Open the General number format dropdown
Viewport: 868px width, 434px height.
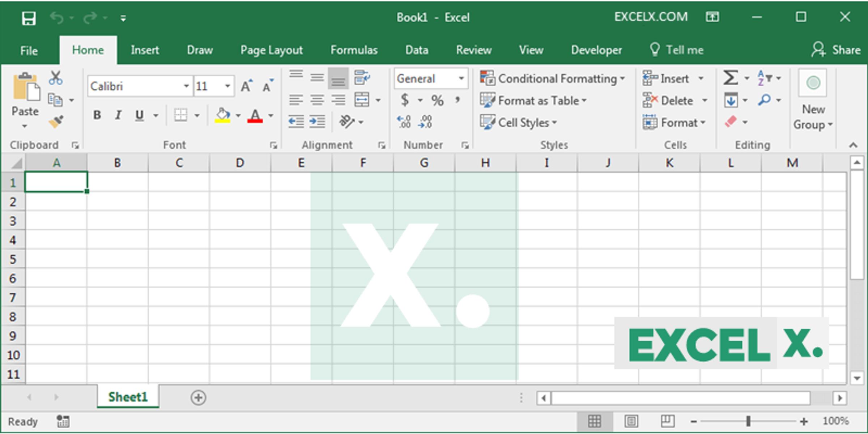pos(461,78)
